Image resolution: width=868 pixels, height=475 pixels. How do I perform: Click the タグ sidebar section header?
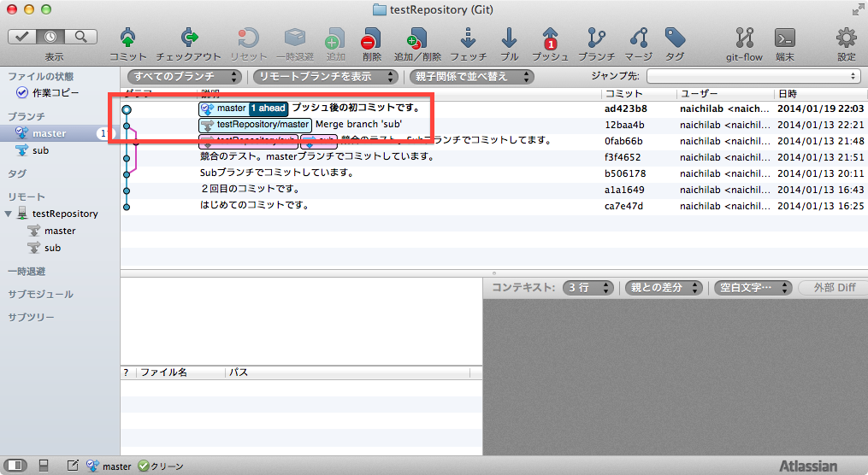pyautogui.click(x=16, y=173)
